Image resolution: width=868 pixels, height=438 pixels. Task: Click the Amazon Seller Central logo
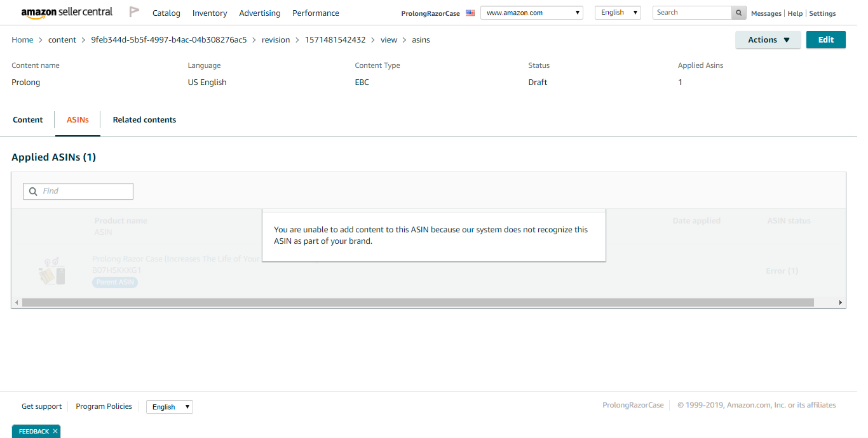click(66, 11)
